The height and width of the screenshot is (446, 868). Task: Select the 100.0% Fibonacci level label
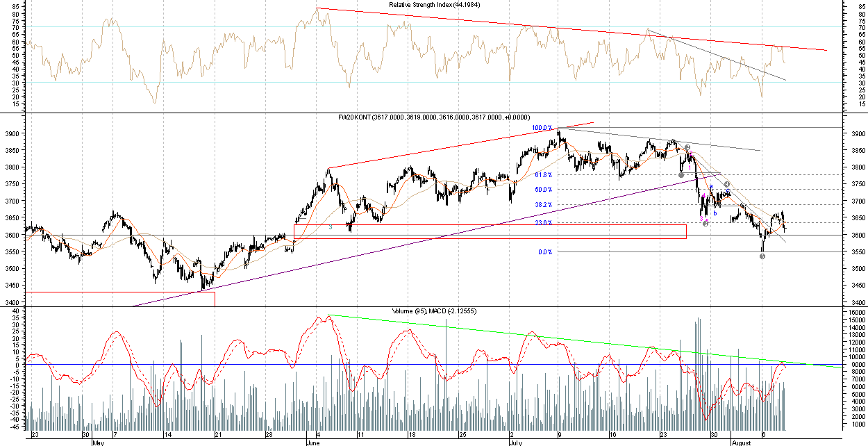point(543,128)
